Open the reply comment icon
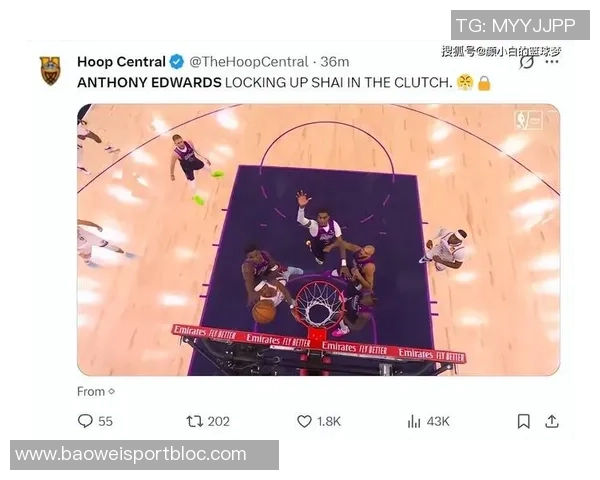Screen dimensions: 600x480 tap(85, 421)
